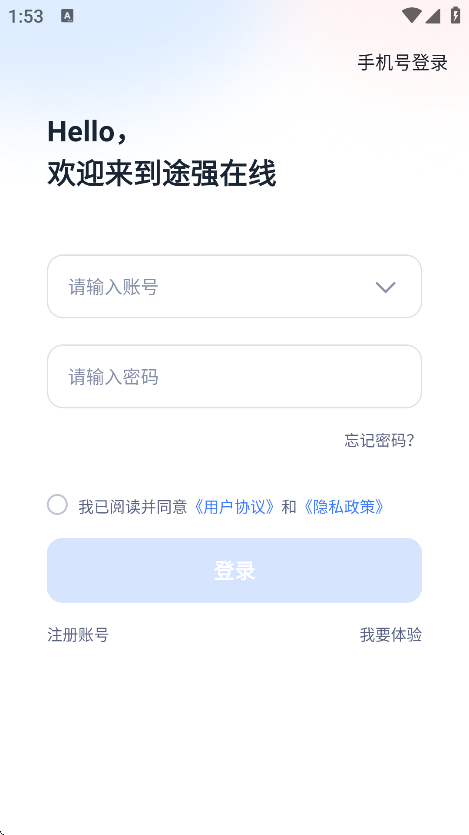Open 注册账号 to register account
The image size is (469, 835).
(x=78, y=635)
